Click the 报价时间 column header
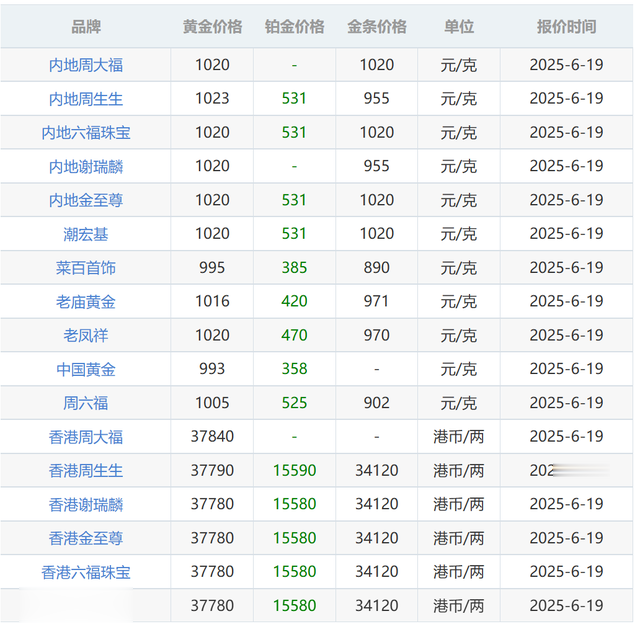 pyautogui.click(x=567, y=27)
